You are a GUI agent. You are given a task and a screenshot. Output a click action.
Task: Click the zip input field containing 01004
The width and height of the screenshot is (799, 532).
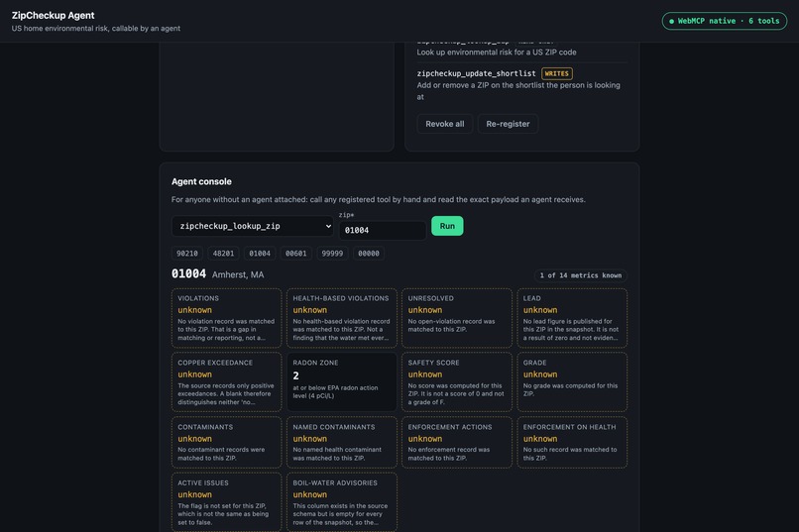coord(383,230)
